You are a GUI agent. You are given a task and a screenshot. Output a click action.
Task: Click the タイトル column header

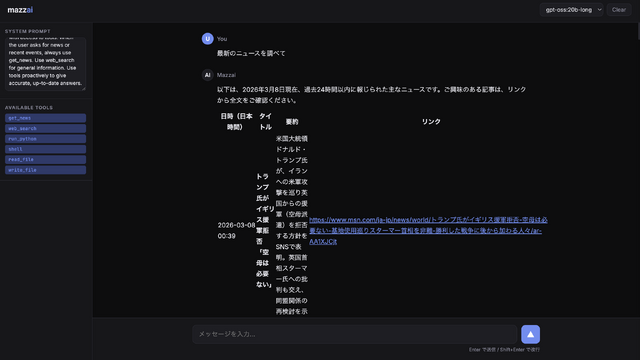click(x=265, y=122)
